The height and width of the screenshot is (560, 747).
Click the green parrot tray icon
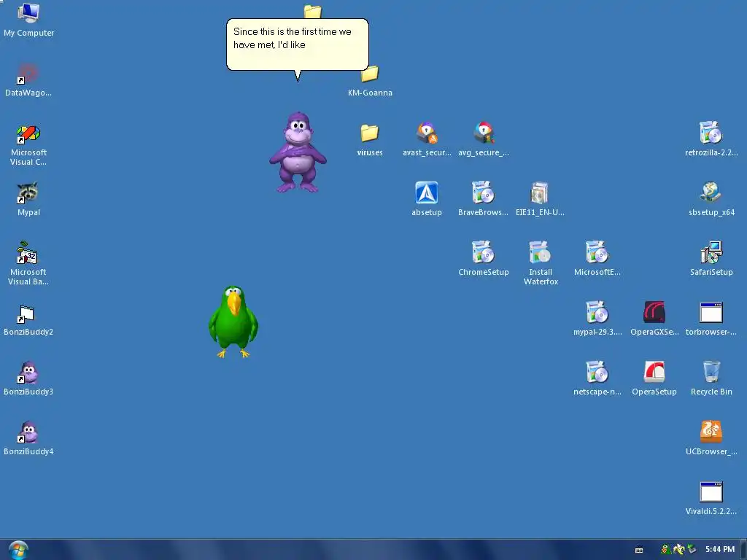pos(665,550)
